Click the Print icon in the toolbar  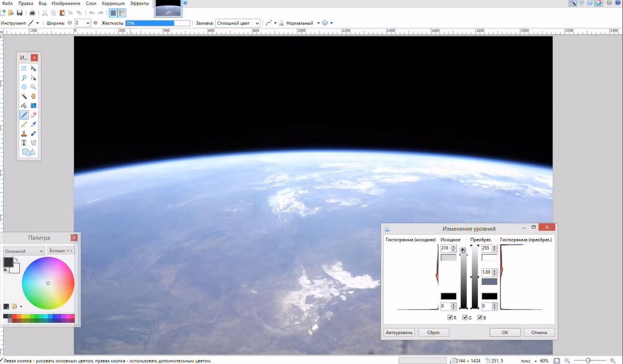32,12
